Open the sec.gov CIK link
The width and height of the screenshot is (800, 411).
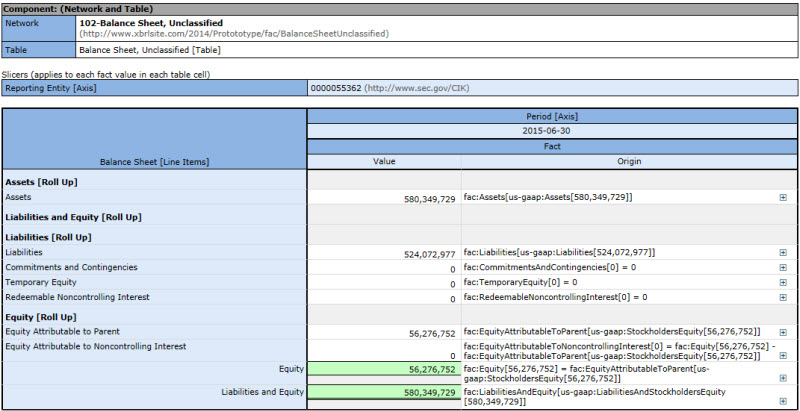pyautogui.click(x=416, y=88)
